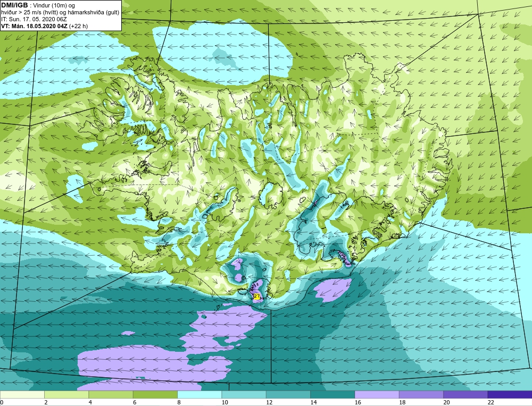Click the legend scale value 22
The width and height of the screenshot is (532, 406).
pos(491,402)
